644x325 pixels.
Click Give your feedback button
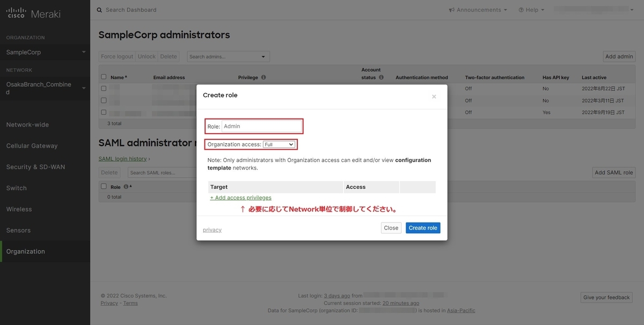607,298
